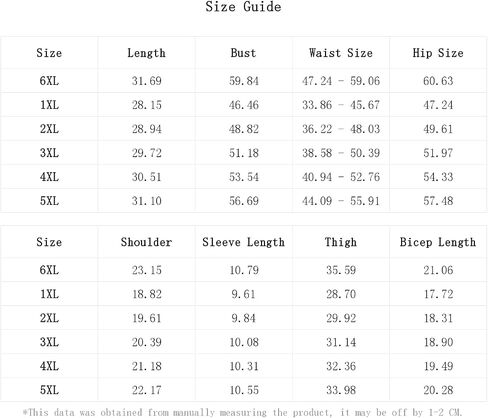This screenshot has height=418, width=488.
Task: Click 5XL bicep length value 20.28
Action: [438, 390]
